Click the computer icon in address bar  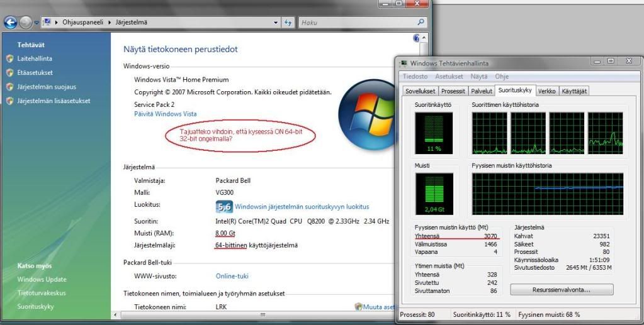pos(47,22)
